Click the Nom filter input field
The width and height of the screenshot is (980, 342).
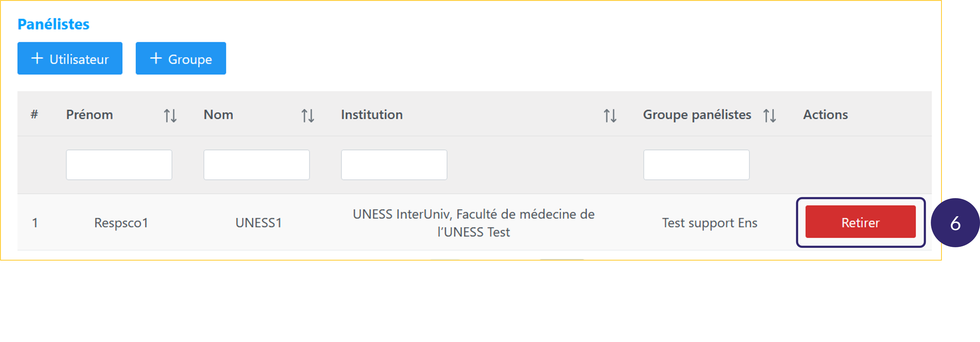coord(256,165)
